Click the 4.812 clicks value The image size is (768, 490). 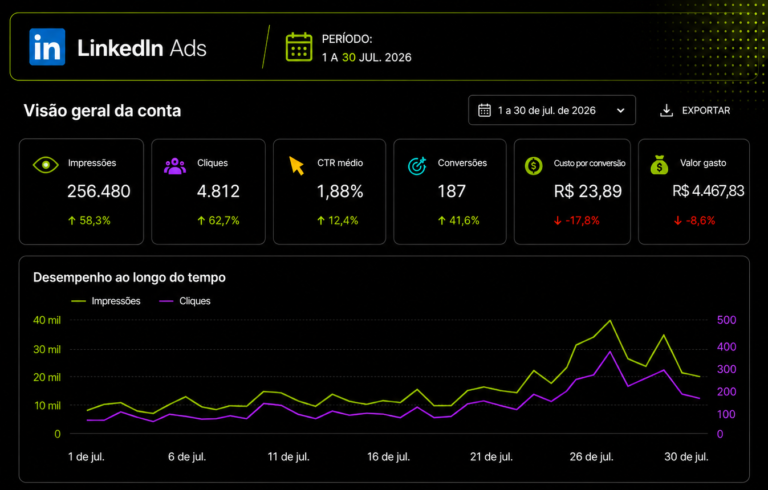click(x=218, y=191)
